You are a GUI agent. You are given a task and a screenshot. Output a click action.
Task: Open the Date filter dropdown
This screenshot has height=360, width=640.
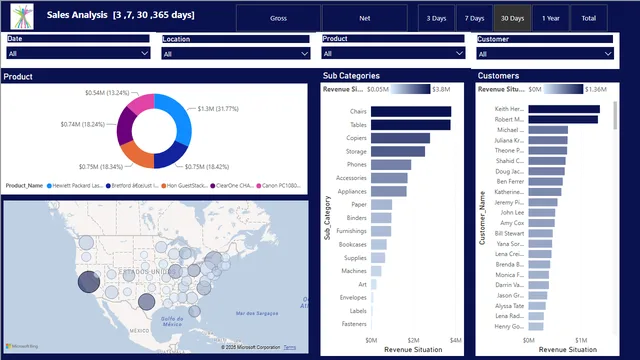coord(78,53)
